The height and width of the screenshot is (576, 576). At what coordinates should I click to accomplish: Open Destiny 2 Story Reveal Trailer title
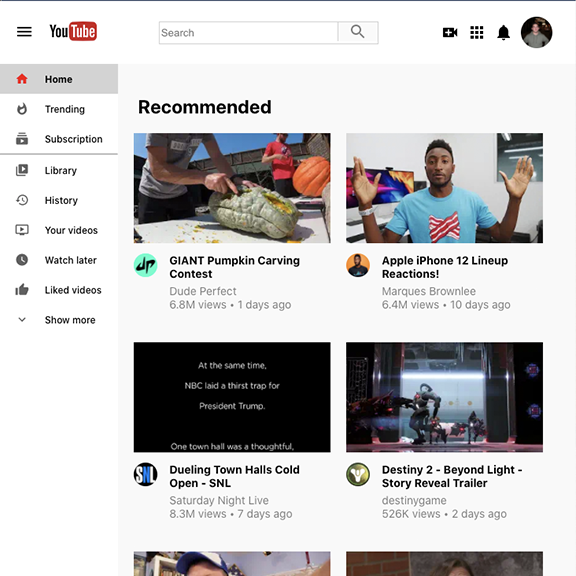pos(452,476)
